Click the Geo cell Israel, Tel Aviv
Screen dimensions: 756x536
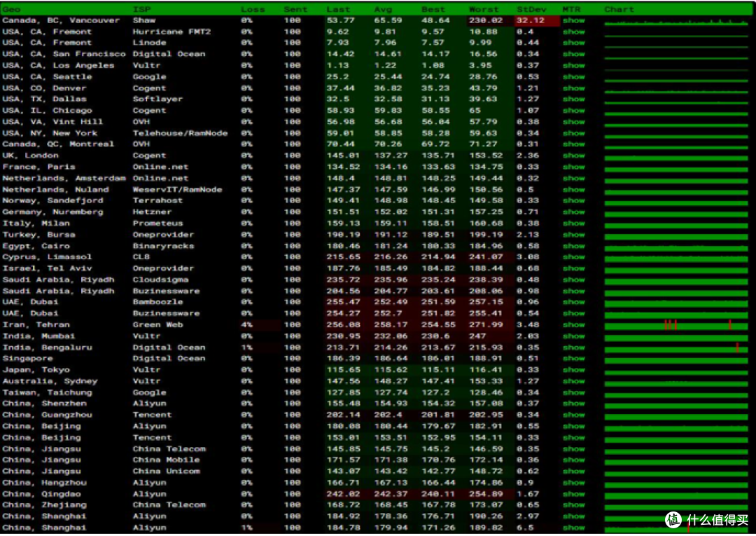tap(48, 268)
